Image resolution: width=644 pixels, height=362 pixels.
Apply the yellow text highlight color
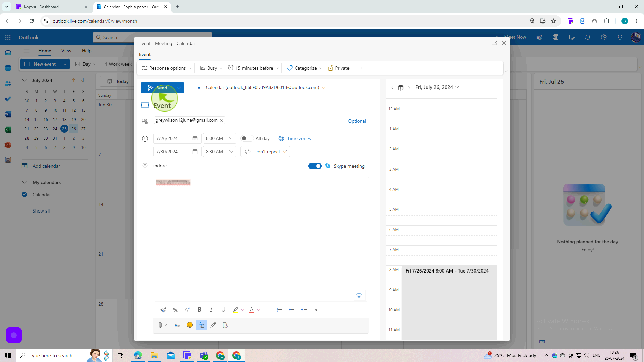point(235,310)
